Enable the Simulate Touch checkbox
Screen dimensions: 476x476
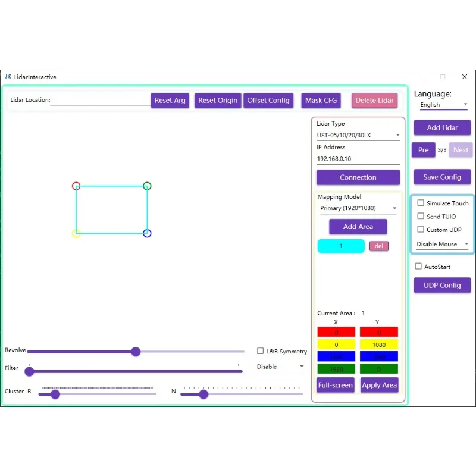(421, 203)
